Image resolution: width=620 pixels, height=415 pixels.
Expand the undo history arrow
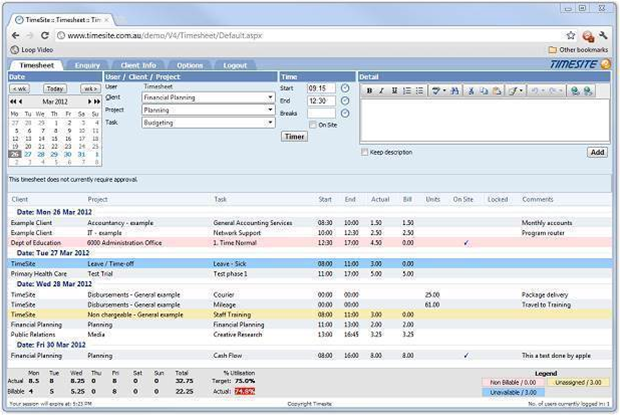pyautogui.click(x=542, y=91)
